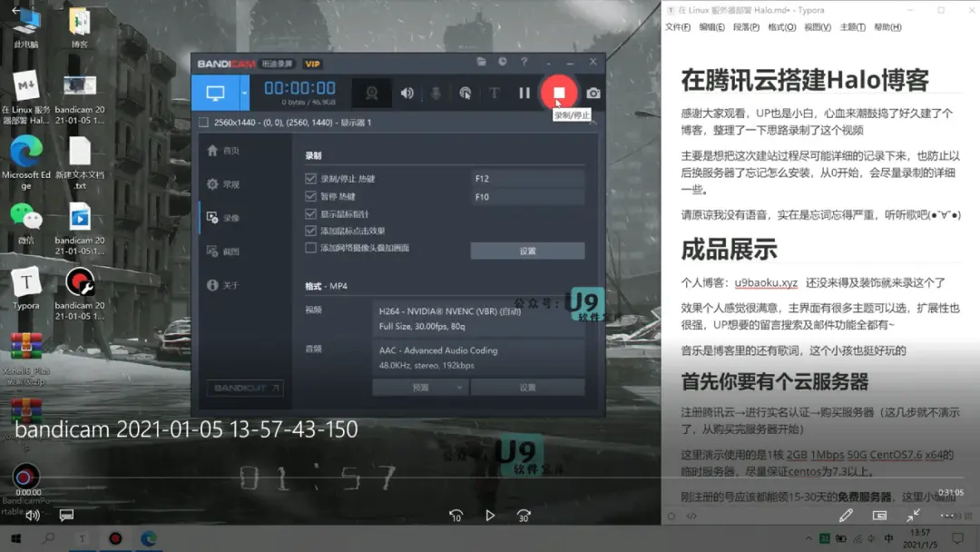The height and width of the screenshot is (552, 980).
Task: Toggle the 暂停 热键 checkbox
Action: pyautogui.click(x=310, y=196)
